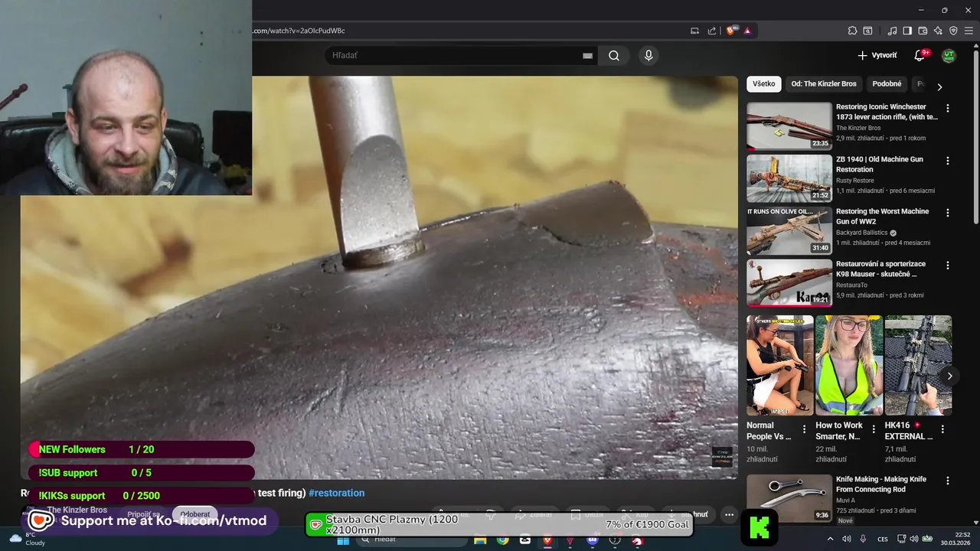Toggle the browser sidebar panel icon

click(907, 31)
